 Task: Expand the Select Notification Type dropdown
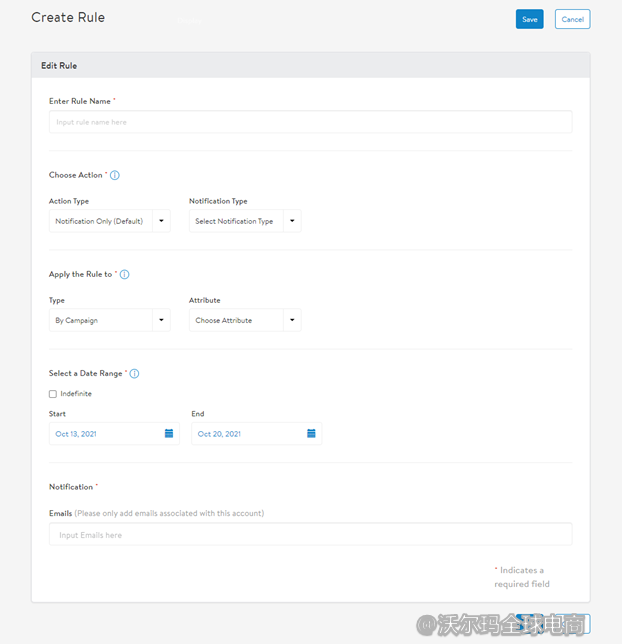coord(244,221)
